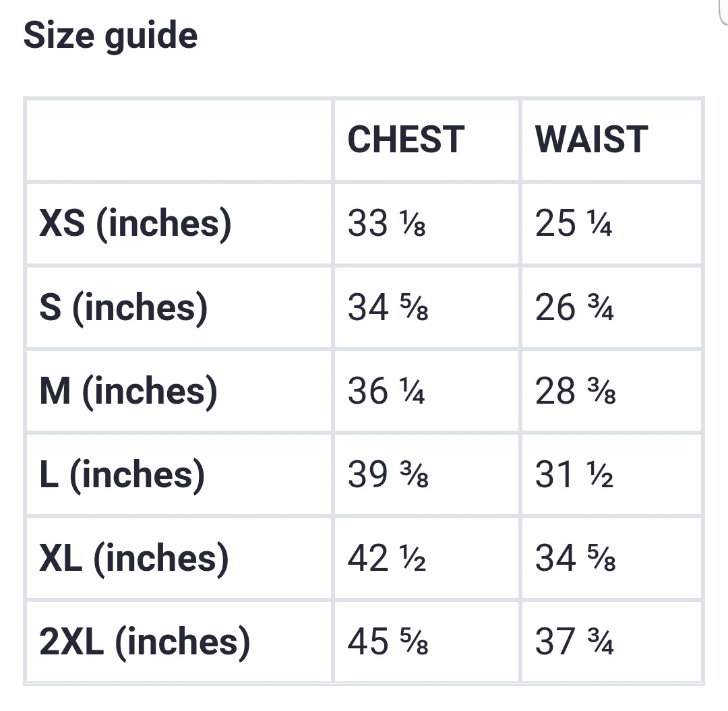The height and width of the screenshot is (711, 728).
Task: Select the XL (inches) row label
Action: pyautogui.click(x=134, y=559)
